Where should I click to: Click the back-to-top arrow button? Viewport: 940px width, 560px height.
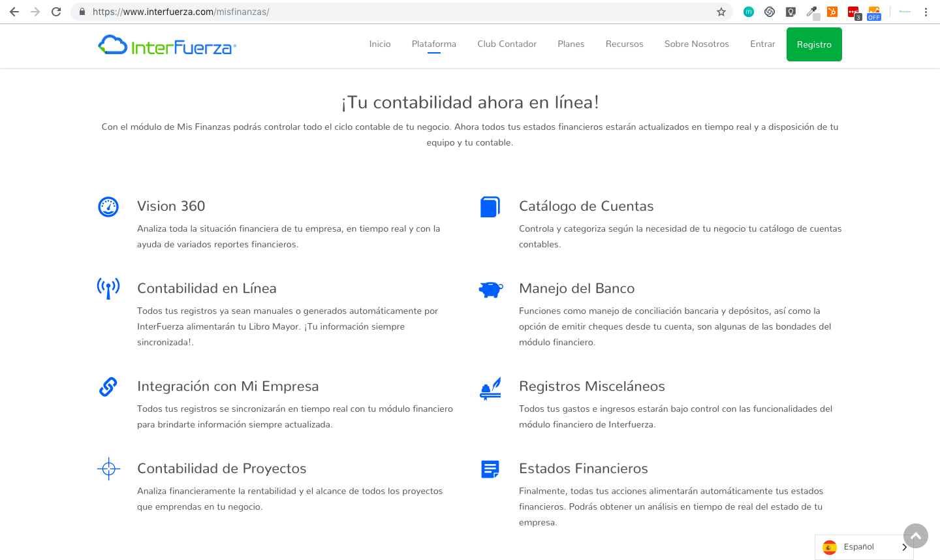(916, 536)
